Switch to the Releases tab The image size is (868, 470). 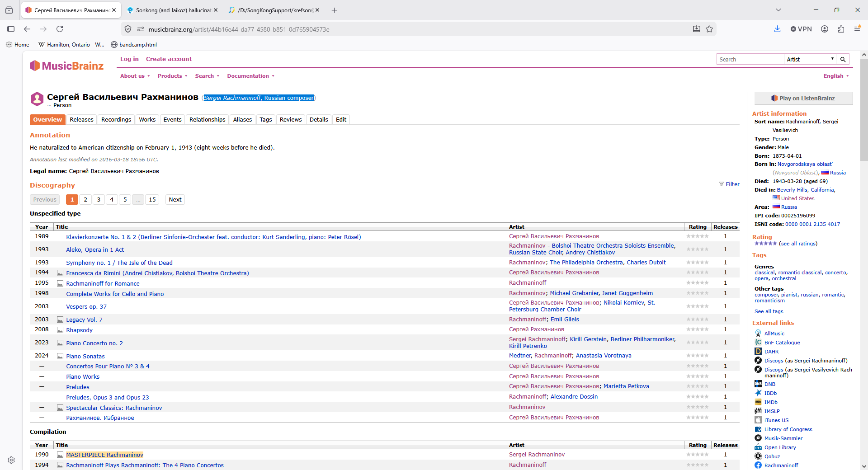[81, 120]
